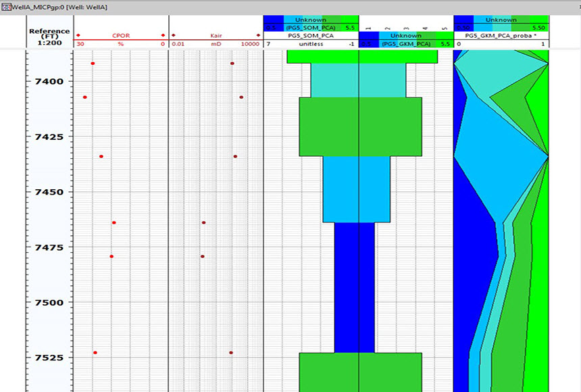Click the PG5_GKM_PCA_proba track header

click(x=501, y=35)
